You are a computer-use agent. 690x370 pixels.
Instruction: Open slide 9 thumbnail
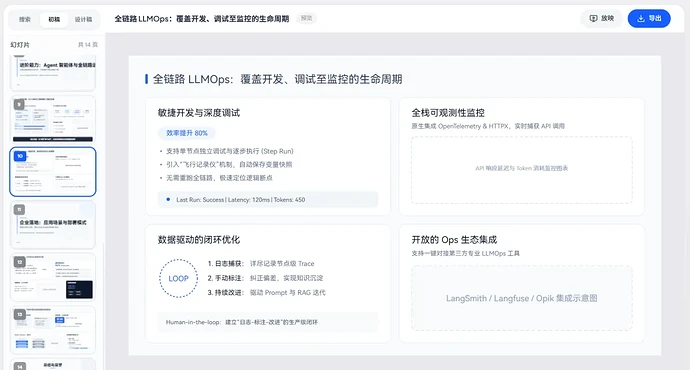(x=53, y=119)
